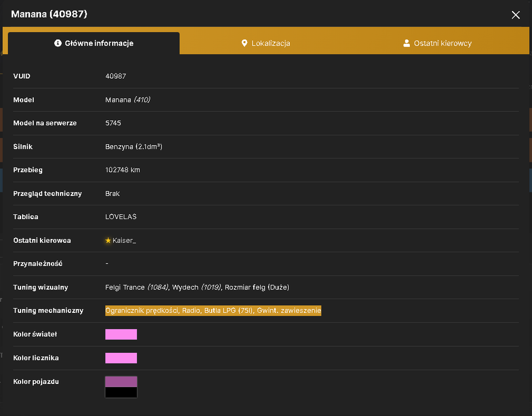532x416 pixels.
Task: Switch to the Lokalizacja tab
Action: pos(265,43)
